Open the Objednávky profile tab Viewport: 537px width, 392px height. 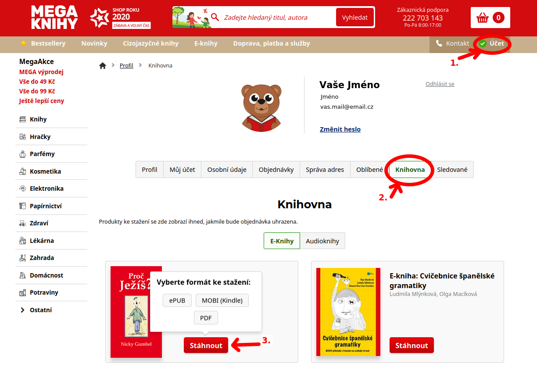[276, 170]
